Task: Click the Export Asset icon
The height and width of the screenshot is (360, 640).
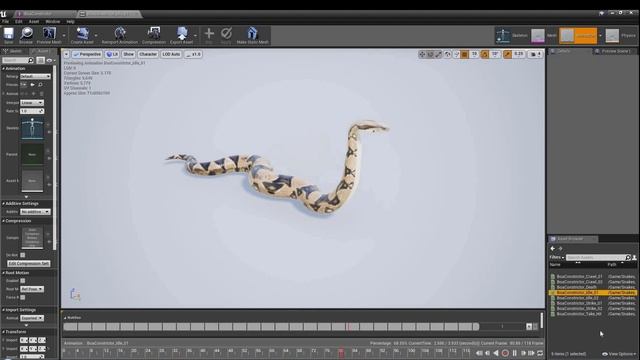Action: [182, 33]
